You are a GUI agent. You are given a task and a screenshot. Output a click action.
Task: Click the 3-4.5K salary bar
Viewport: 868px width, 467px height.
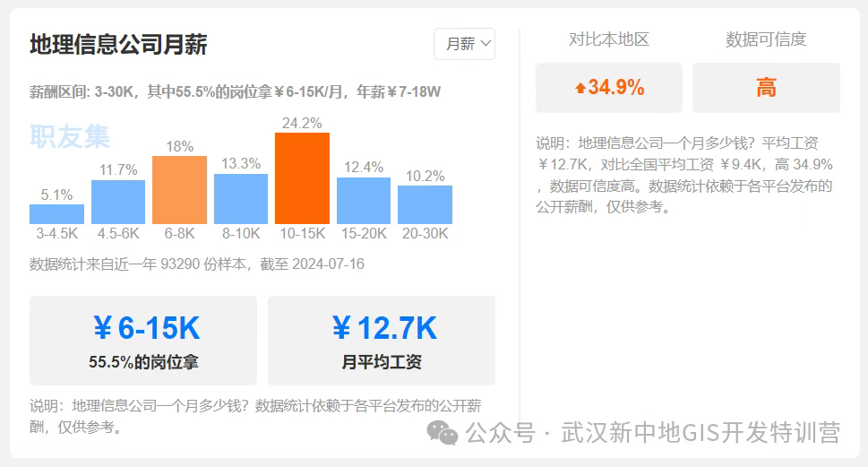click(56, 214)
